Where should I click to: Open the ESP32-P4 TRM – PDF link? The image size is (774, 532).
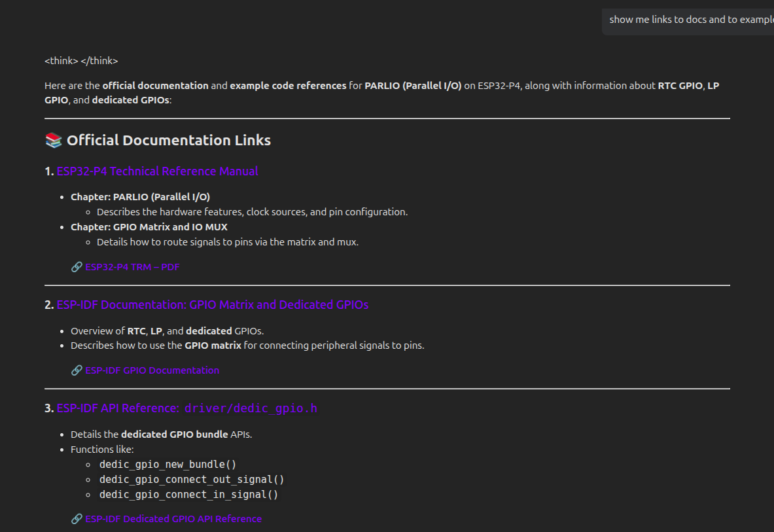[x=132, y=267]
